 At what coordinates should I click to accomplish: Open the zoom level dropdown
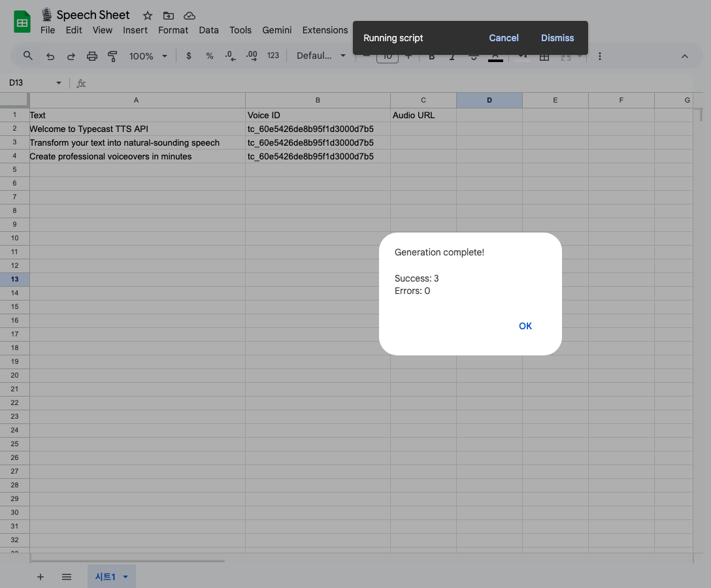[x=142, y=56]
